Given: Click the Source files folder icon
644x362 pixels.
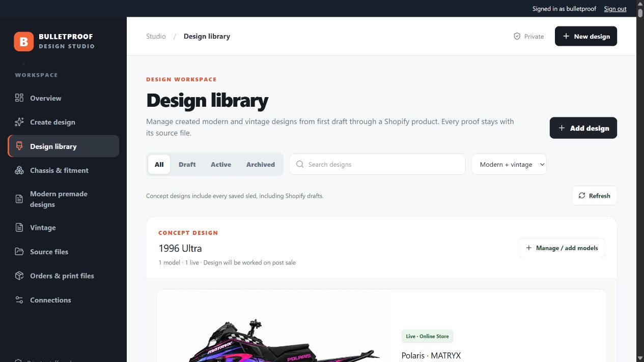Looking at the screenshot, I should coord(19,252).
